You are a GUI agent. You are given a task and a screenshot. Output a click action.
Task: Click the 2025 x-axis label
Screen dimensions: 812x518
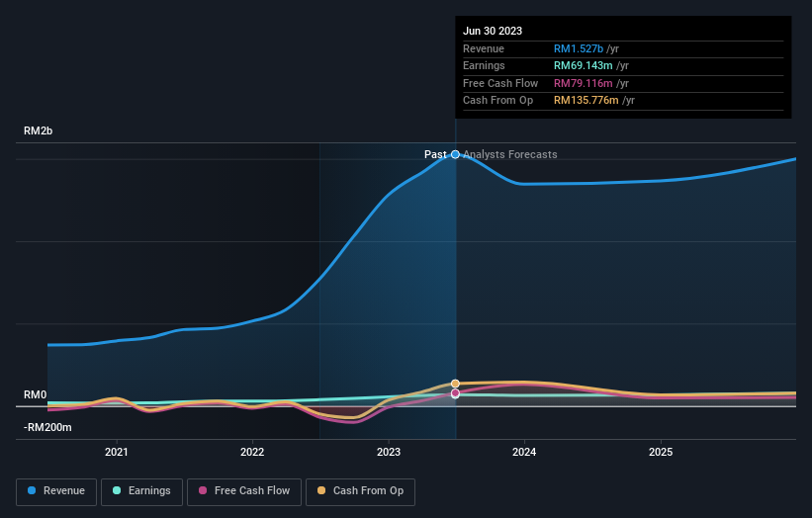pos(661,453)
